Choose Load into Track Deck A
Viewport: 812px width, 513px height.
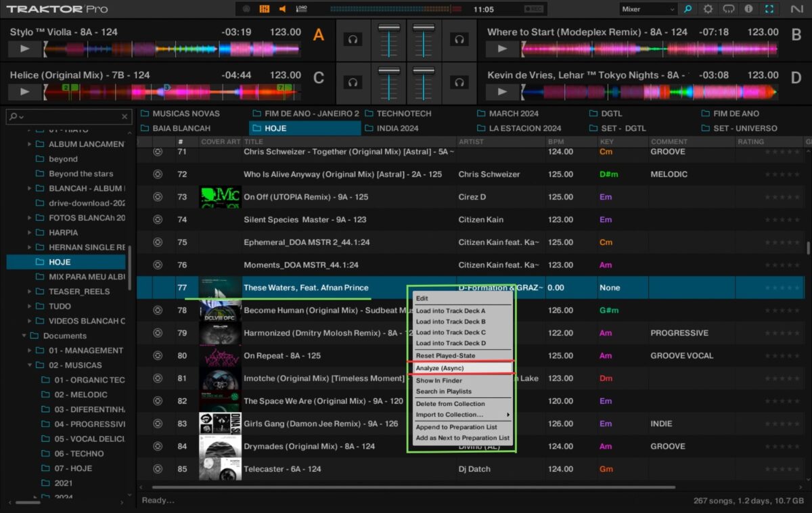462,311
